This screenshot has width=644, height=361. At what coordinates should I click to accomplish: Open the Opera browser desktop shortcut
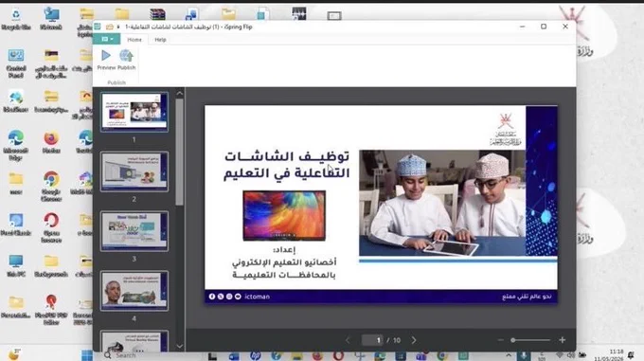coord(51,228)
